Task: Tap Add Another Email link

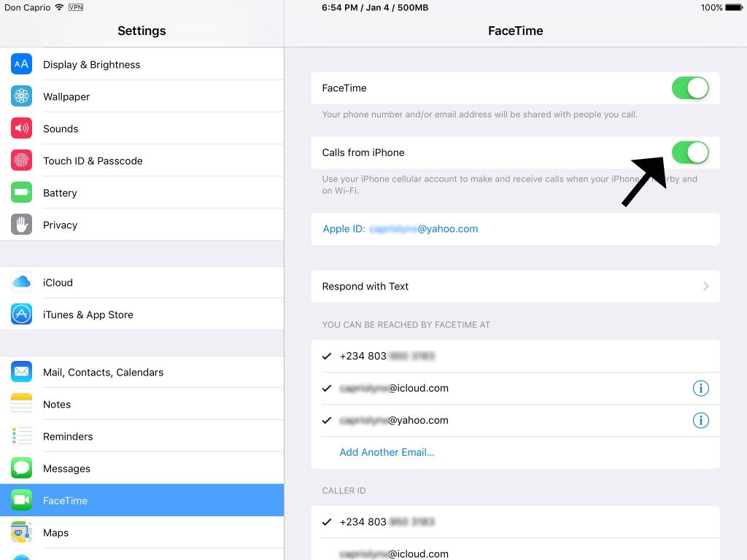Action: click(387, 452)
